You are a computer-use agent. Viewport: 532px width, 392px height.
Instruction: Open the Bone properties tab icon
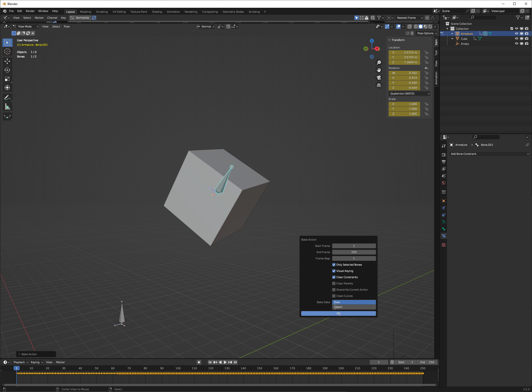pyautogui.click(x=444, y=229)
